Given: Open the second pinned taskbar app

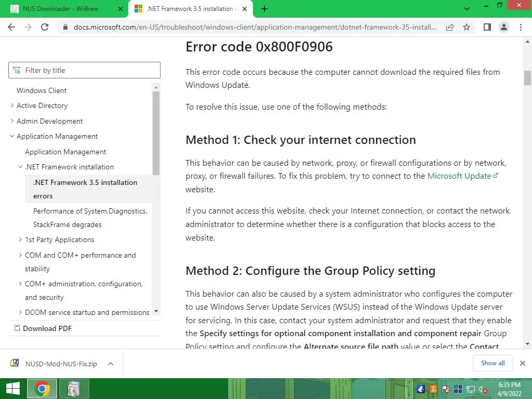Looking at the screenshot, I should (x=74, y=389).
